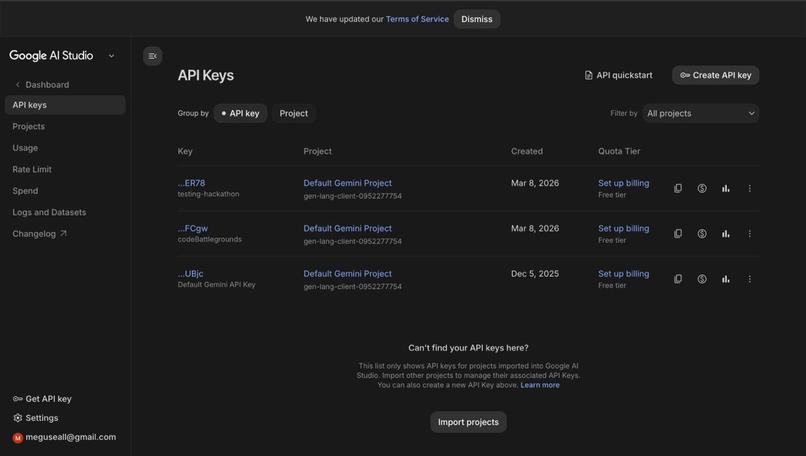The image size is (806, 456).
Task: Open Projects in sidebar
Action: coord(28,126)
